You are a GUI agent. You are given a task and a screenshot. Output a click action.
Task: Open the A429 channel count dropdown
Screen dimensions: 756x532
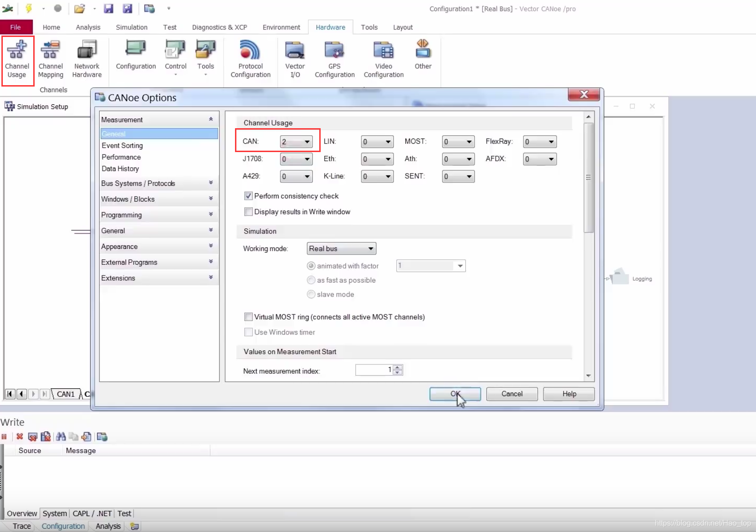coord(296,176)
